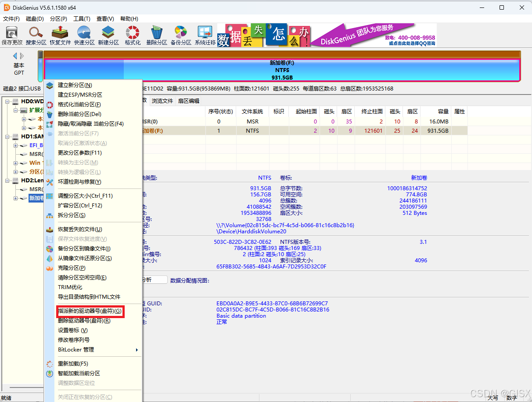Switch to the 浏览文件 tab
This screenshot has height=402, width=532.
(x=162, y=101)
